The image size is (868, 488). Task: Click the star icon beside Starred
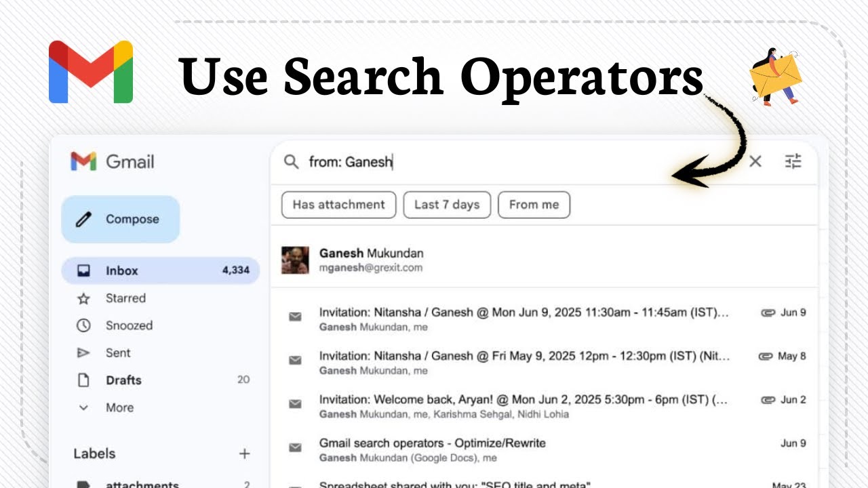pyautogui.click(x=83, y=298)
